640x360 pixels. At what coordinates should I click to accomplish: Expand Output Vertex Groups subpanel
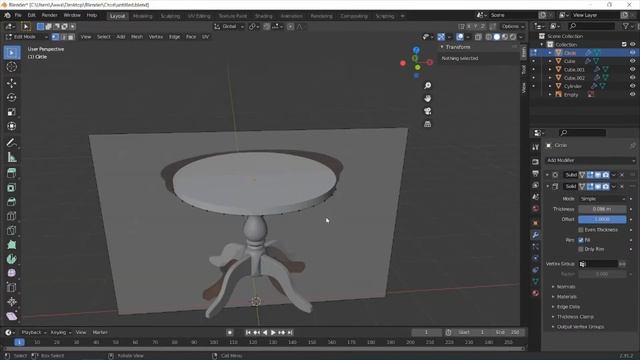pyautogui.click(x=580, y=327)
